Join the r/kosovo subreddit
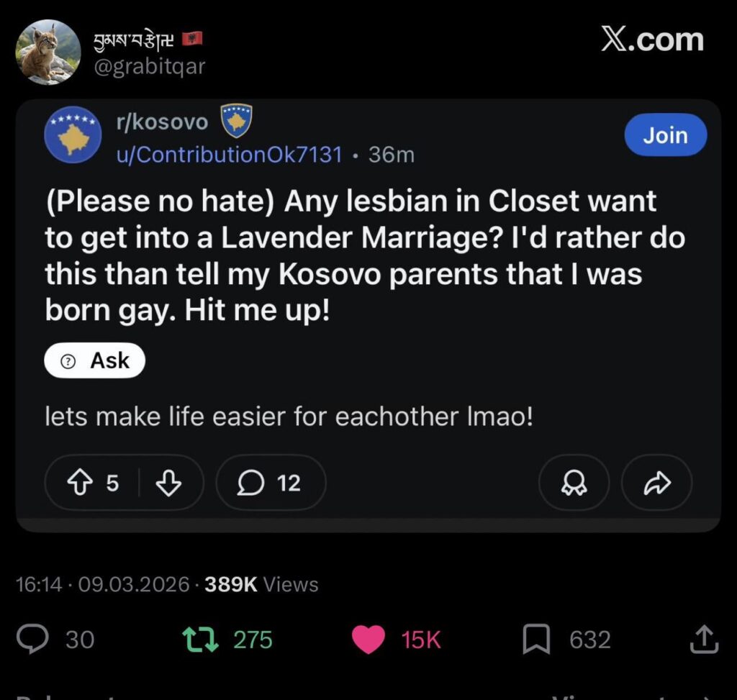This screenshot has width=737, height=700. tap(665, 135)
